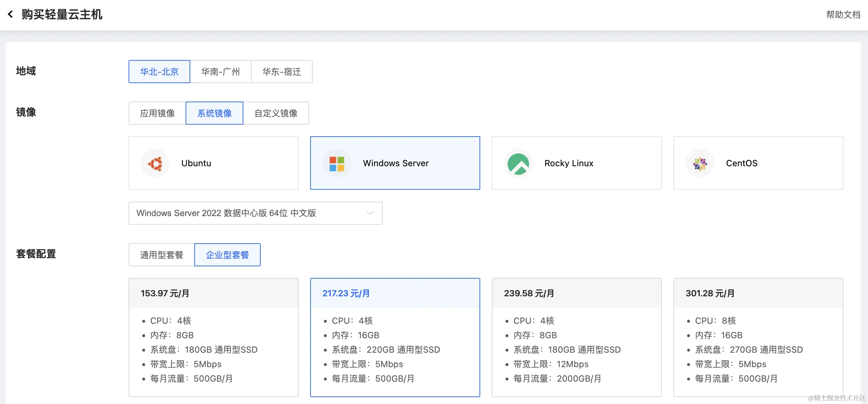Click the CentOS logo icon

(700, 163)
